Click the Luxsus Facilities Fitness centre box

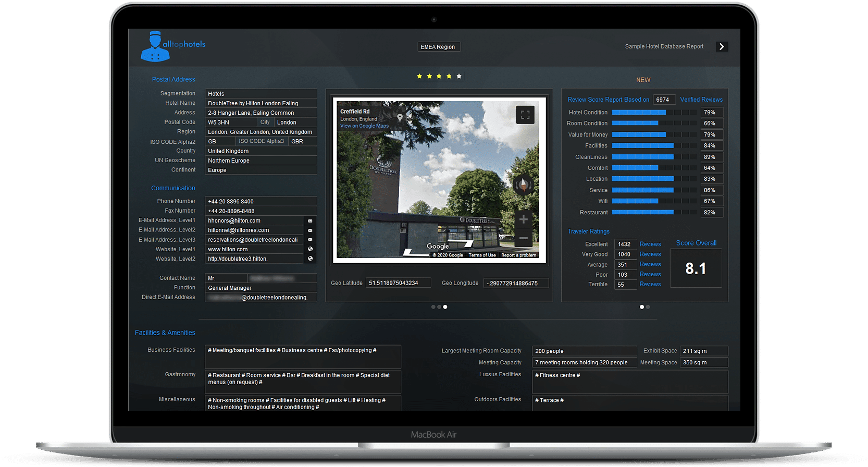click(630, 382)
